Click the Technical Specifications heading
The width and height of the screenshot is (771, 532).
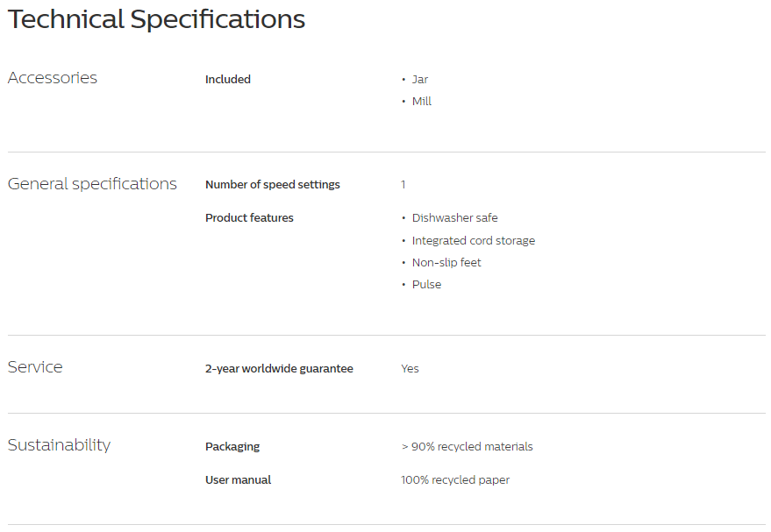(x=156, y=19)
